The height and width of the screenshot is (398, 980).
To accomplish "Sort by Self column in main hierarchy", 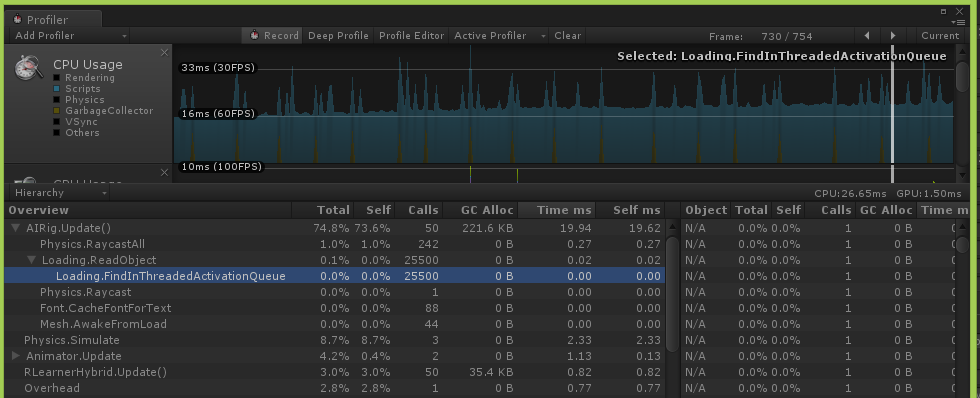I will point(374,210).
